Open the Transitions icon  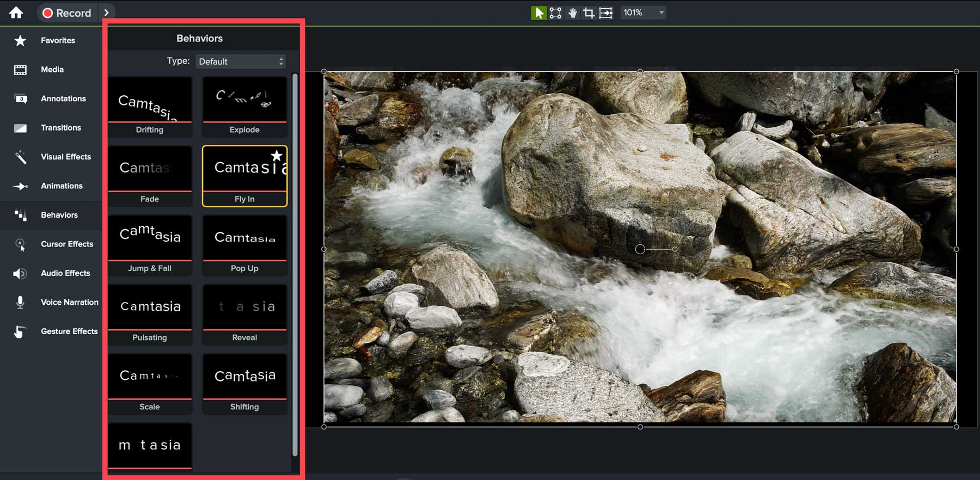[x=20, y=128]
